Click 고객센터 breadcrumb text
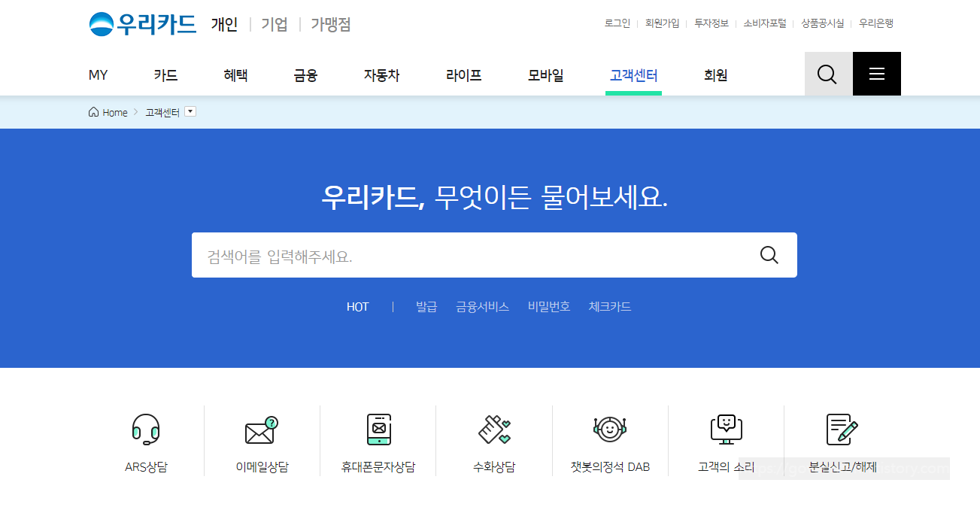 click(x=162, y=112)
